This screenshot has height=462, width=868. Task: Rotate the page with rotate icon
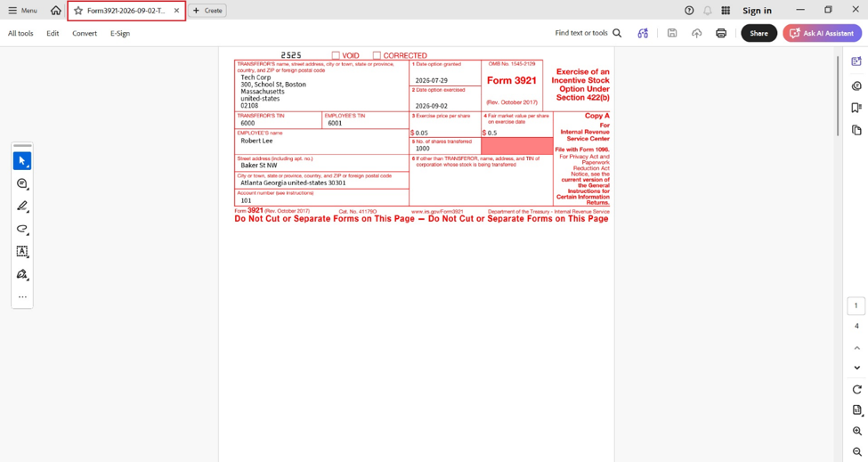point(857,390)
